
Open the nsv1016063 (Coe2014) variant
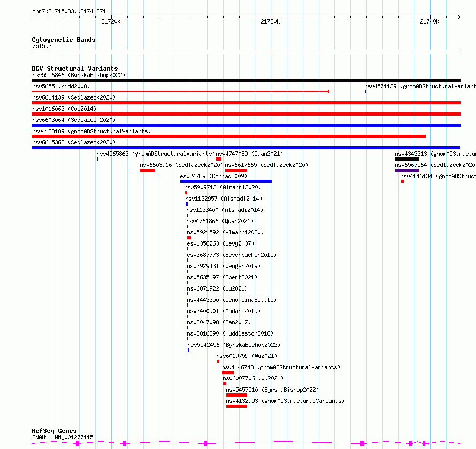[64, 109]
